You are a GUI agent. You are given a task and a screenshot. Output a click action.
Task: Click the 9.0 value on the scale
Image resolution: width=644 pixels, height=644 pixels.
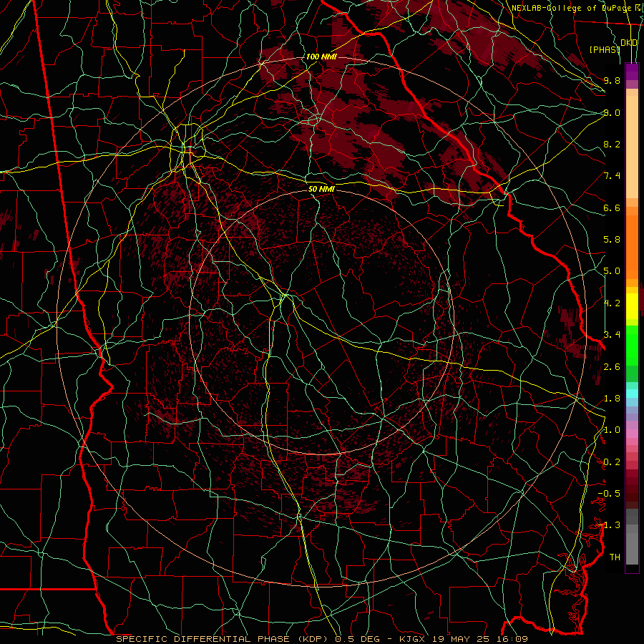coord(612,112)
